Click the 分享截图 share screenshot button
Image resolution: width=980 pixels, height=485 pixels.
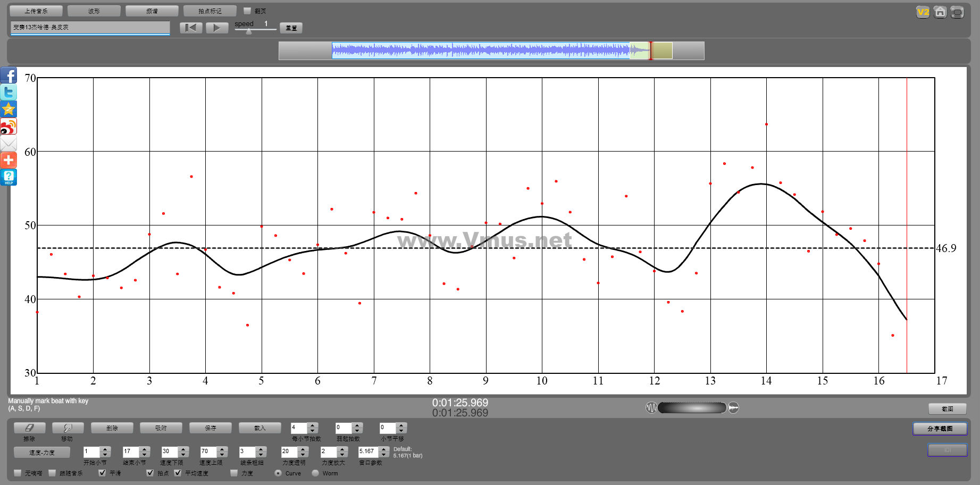(x=940, y=429)
